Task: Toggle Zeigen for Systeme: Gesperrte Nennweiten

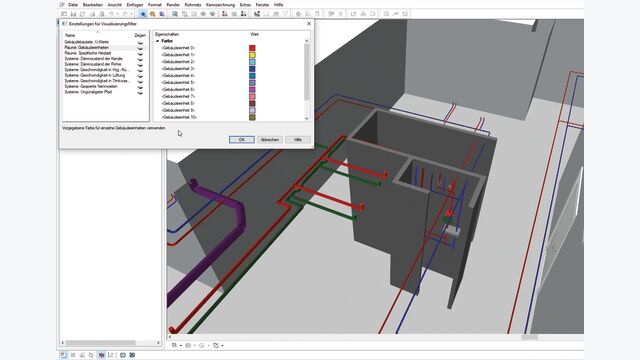Action: [140, 87]
